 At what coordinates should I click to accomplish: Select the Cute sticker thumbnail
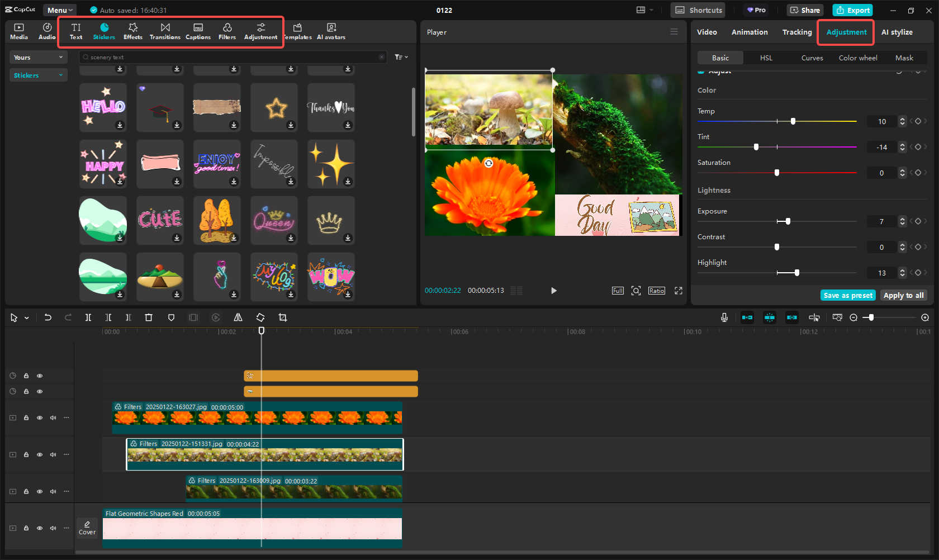tap(160, 219)
